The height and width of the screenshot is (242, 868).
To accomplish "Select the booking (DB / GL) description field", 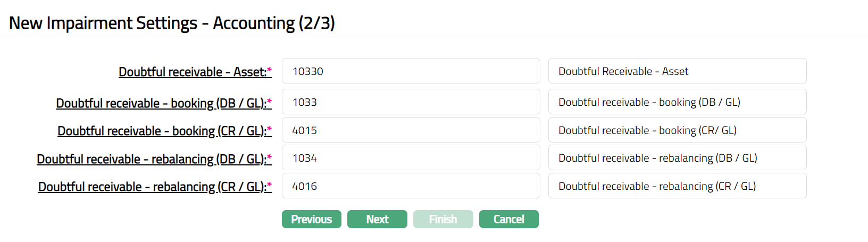I will click(x=677, y=102).
